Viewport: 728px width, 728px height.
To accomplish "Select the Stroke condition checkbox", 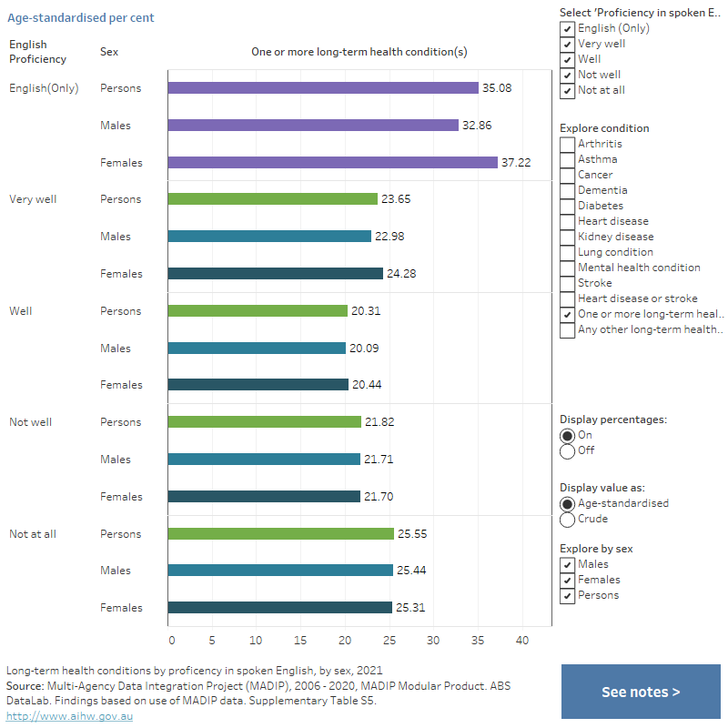I will tap(567, 283).
